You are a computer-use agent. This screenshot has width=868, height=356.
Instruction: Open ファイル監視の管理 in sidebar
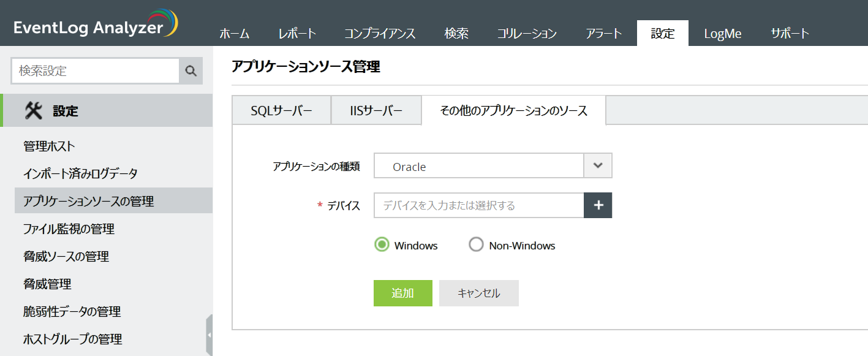69,229
